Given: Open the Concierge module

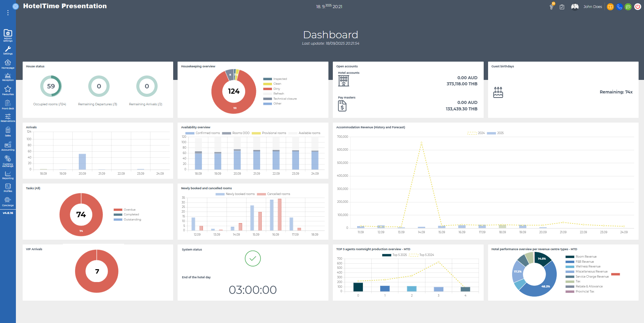Looking at the screenshot, I should [8, 202].
